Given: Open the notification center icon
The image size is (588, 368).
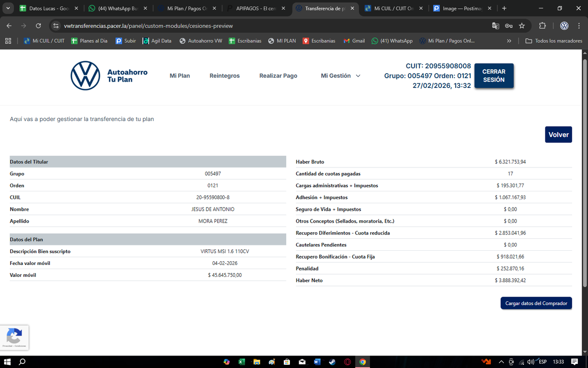Looking at the screenshot, I should [x=574, y=362].
